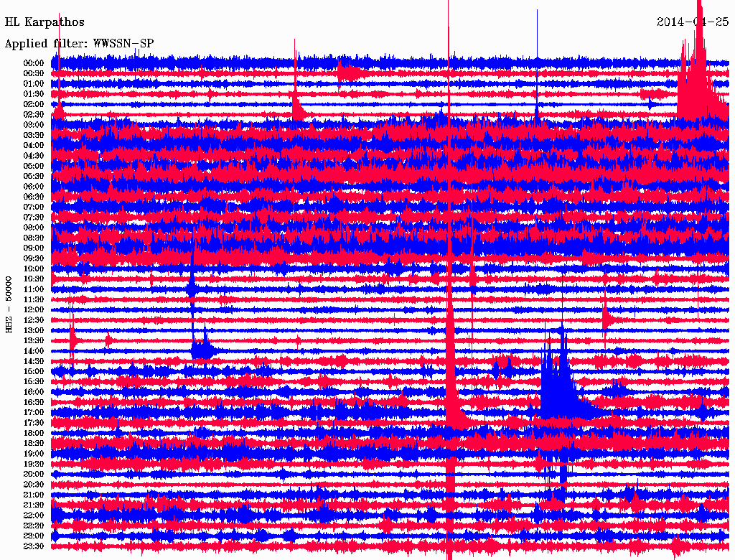Select the 03:30 time label
Viewport: 735px width, 560px height.
[34, 135]
